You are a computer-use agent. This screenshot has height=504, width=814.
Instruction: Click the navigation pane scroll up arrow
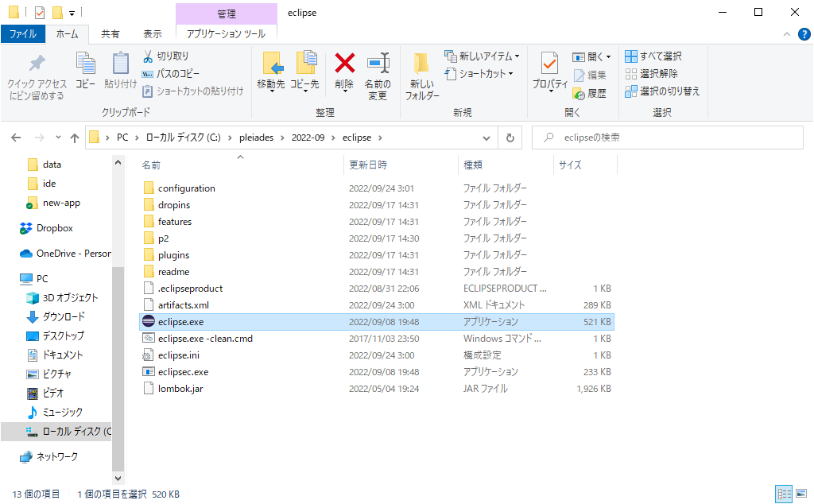point(118,162)
